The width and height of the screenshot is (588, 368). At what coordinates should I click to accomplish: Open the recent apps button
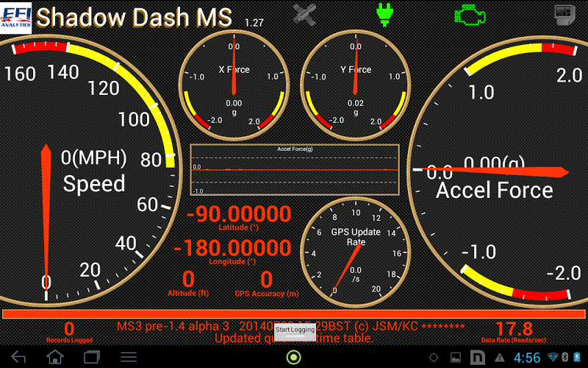click(91, 357)
